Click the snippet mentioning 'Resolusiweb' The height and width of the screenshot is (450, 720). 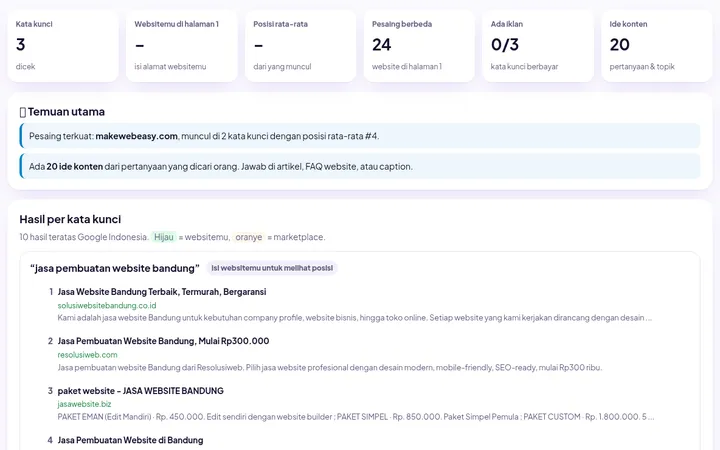tap(330, 367)
